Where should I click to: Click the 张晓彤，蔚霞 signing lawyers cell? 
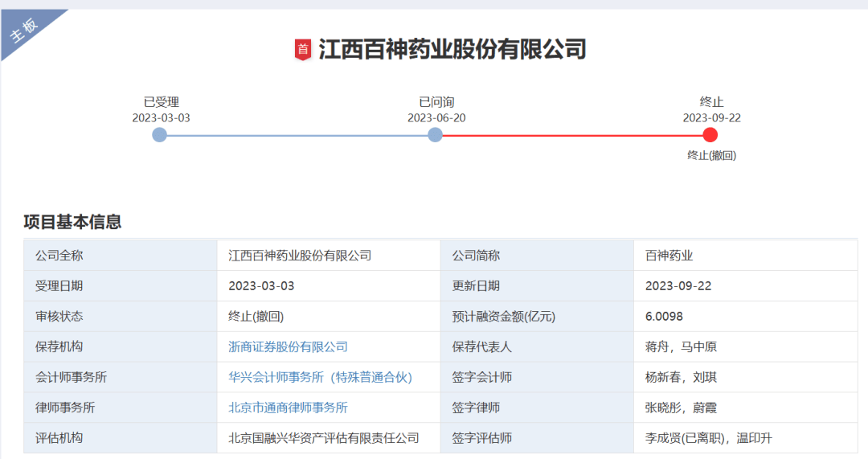[x=681, y=408]
